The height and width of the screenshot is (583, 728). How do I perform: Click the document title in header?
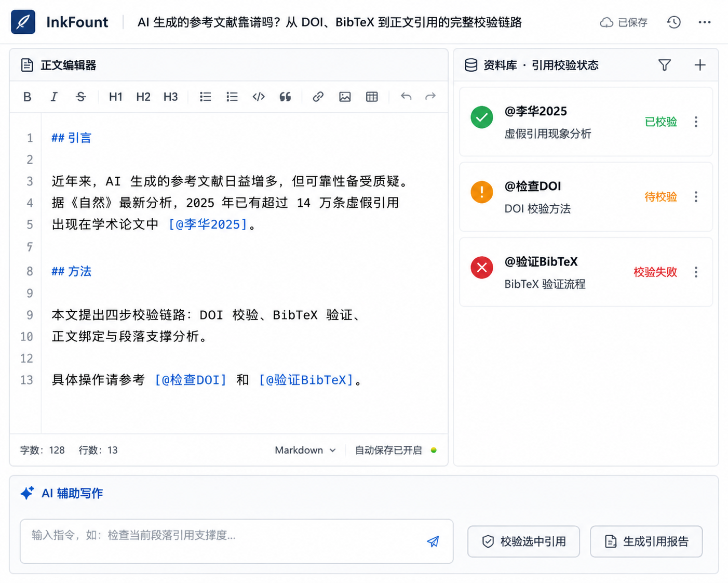tap(329, 22)
